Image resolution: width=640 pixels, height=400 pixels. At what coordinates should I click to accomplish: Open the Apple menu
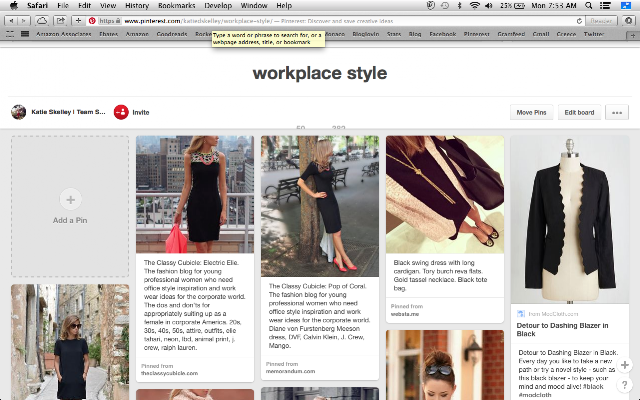coord(13,5)
